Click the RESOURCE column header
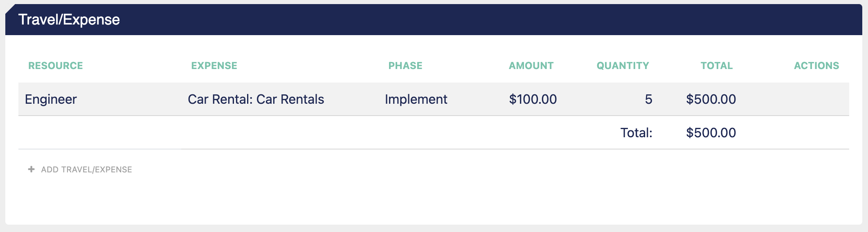The height and width of the screenshot is (232, 868). pyautogui.click(x=56, y=66)
